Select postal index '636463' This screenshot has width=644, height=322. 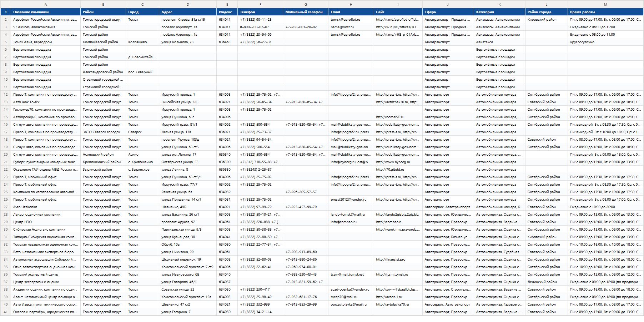point(227,42)
